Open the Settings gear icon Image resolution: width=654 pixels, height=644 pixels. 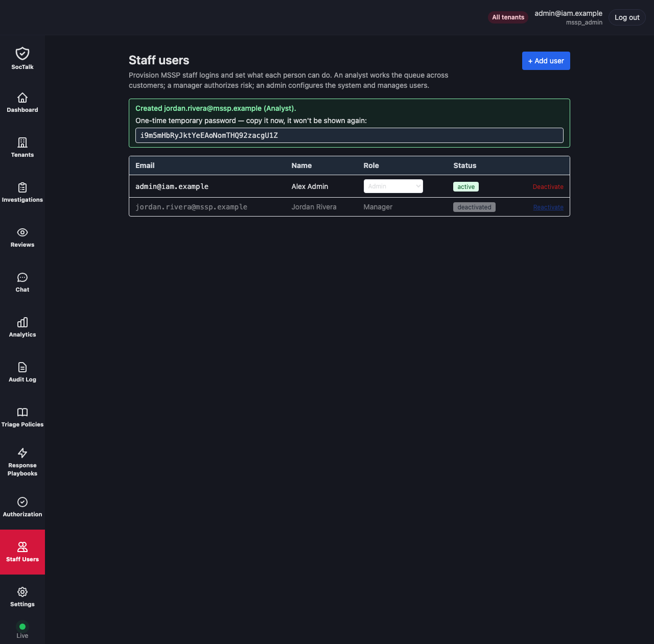(22, 592)
